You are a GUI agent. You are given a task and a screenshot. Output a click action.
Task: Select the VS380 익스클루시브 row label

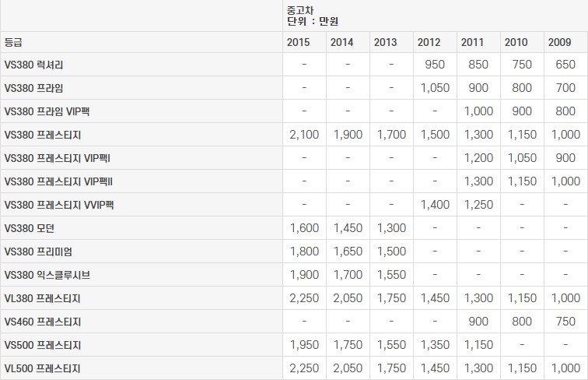click(x=45, y=276)
